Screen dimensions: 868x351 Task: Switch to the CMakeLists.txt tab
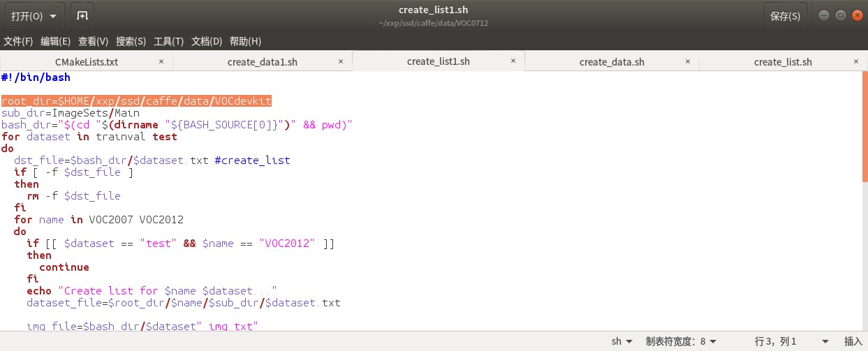click(87, 61)
